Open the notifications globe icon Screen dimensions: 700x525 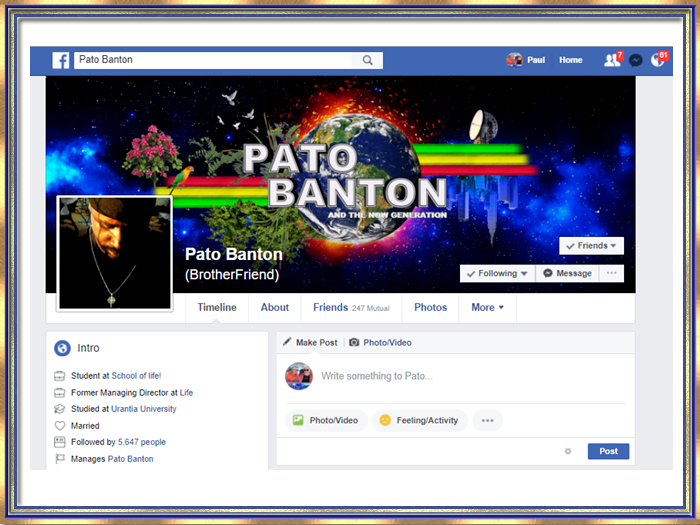click(x=658, y=60)
